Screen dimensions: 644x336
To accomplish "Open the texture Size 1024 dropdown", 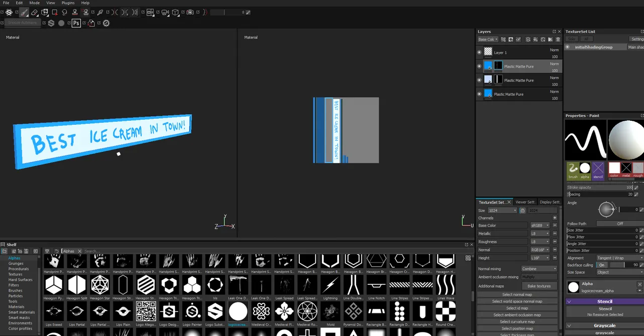I will click(x=502, y=210).
